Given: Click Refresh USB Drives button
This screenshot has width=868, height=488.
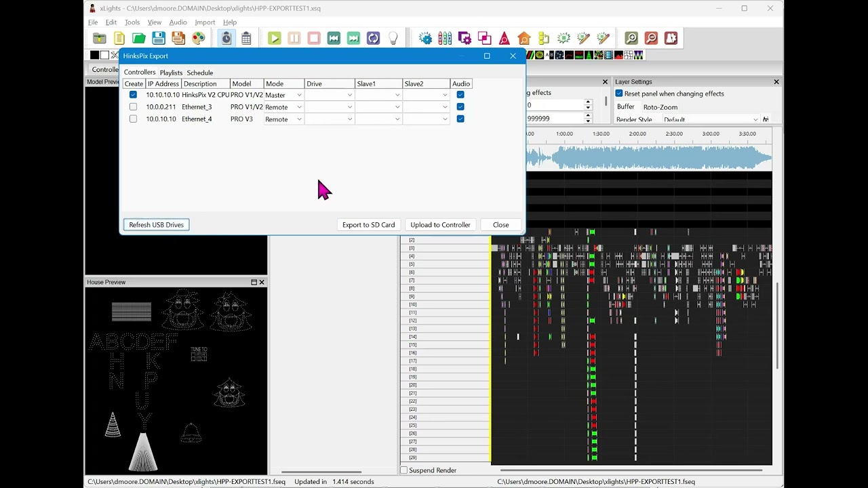Looking at the screenshot, I should 157,225.
